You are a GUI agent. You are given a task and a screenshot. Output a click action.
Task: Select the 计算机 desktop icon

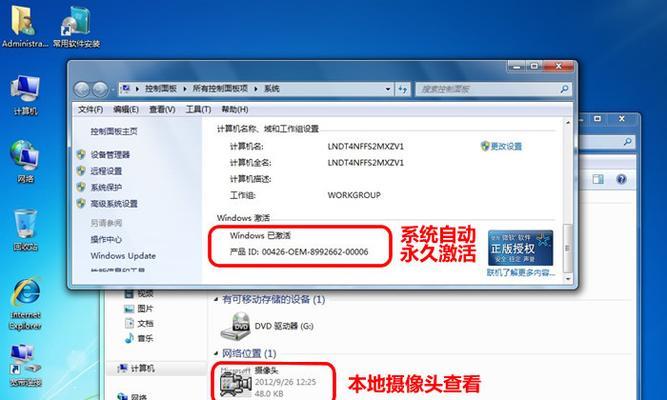click(x=25, y=96)
